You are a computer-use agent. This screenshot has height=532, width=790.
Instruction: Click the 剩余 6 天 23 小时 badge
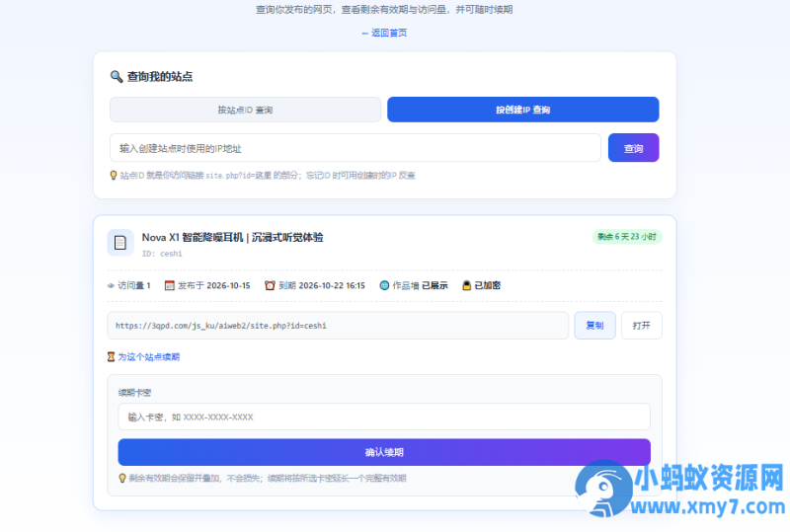[627, 237]
